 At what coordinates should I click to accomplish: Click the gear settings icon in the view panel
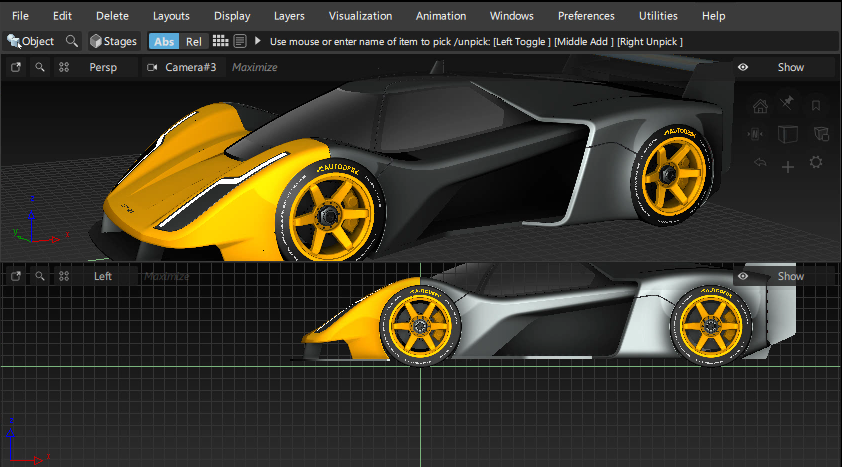[x=816, y=162]
